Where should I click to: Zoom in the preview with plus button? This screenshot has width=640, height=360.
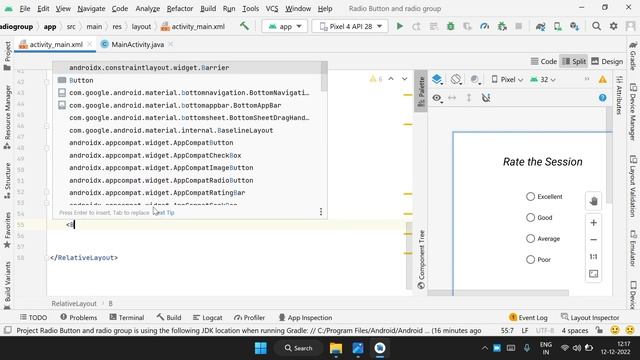[x=593, y=223]
